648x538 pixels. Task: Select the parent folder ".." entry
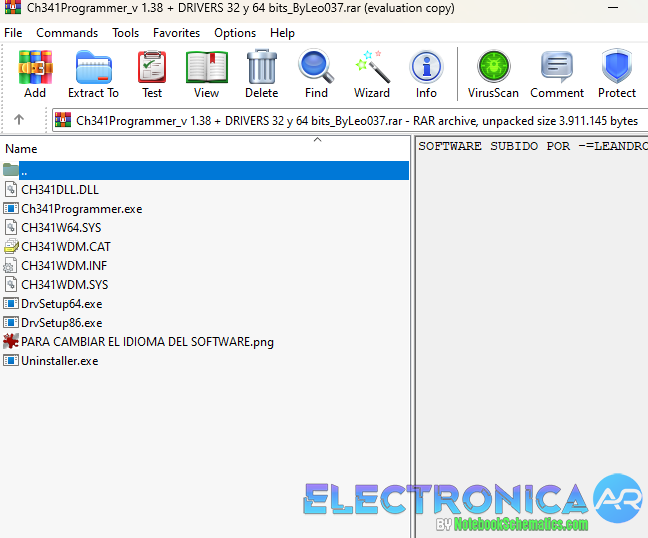(24, 171)
